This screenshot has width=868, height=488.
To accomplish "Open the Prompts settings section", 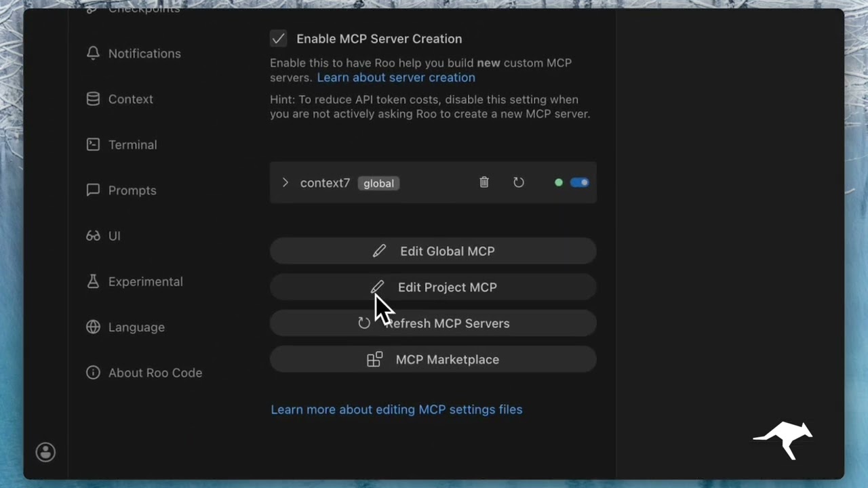I will (121, 190).
